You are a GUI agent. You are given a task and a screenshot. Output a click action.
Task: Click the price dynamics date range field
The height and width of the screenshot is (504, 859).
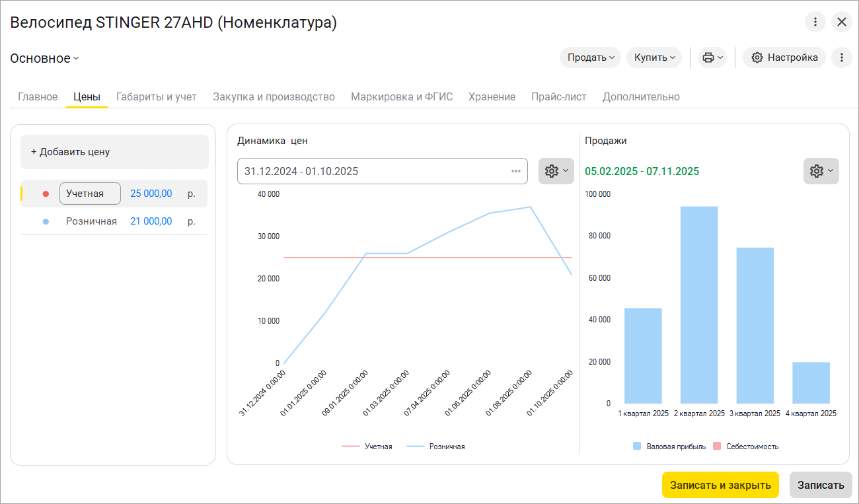(x=370, y=171)
